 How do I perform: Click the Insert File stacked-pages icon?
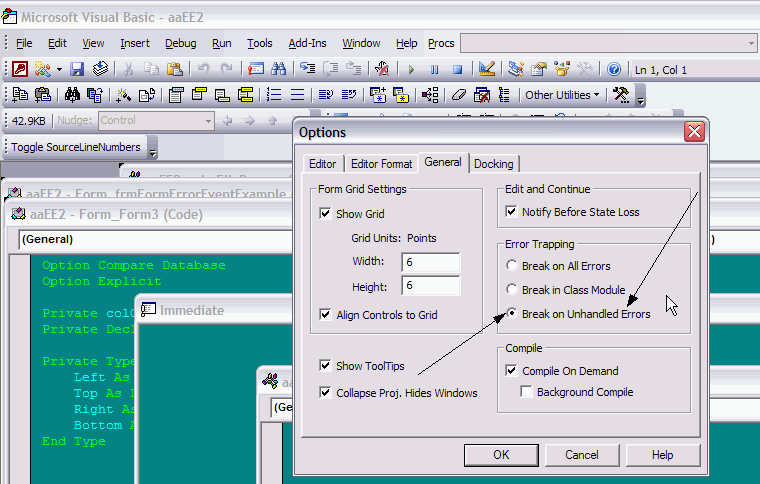point(100,69)
